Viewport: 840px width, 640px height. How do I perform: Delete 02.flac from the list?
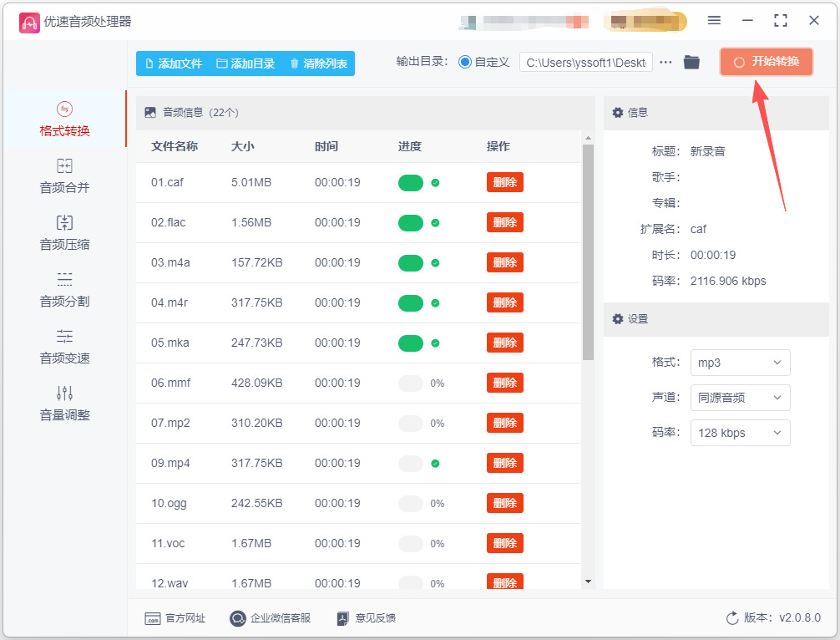(x=504, y=222)
